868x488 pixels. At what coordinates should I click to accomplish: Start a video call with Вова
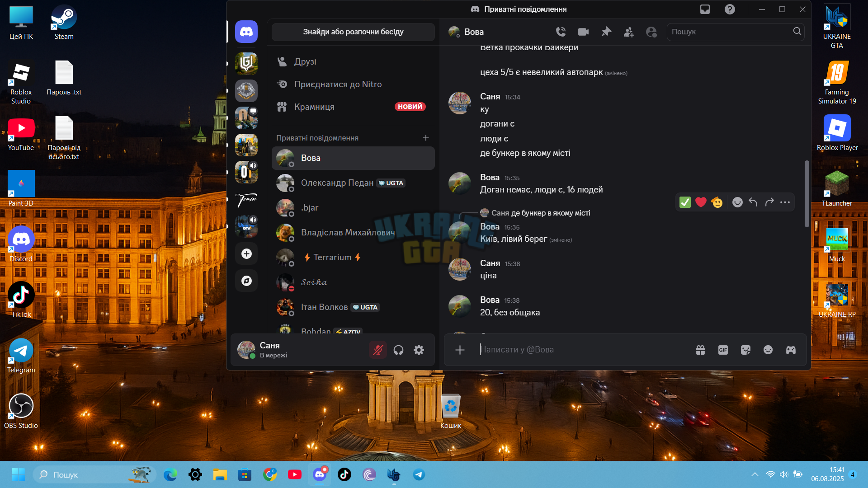583,32
